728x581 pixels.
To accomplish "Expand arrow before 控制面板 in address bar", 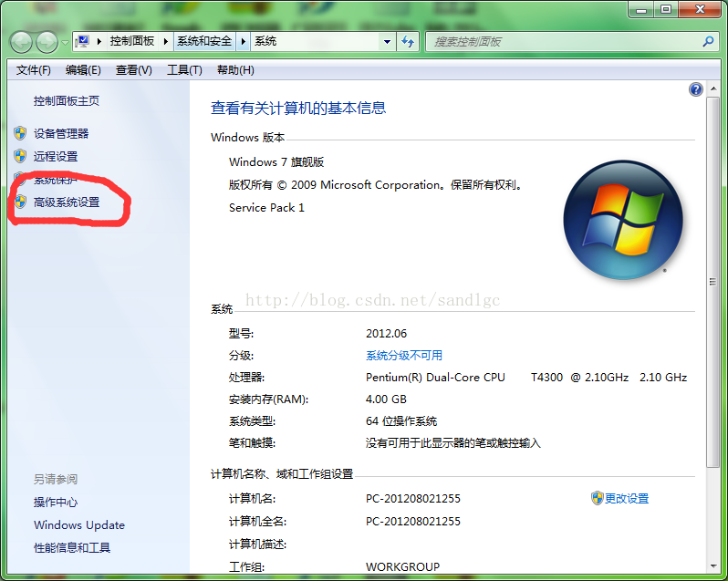I will [x=99, y=41].
